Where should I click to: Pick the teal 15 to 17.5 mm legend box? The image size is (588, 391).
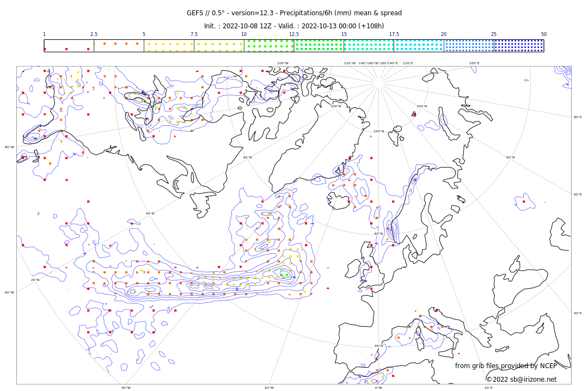pyautogui.click(x=369, y=46)
